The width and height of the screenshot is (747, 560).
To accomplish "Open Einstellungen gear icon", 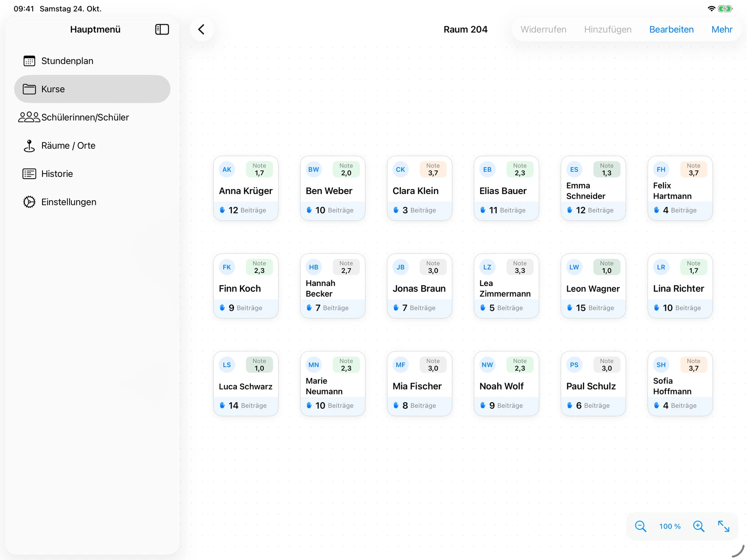I will click(29, 202).
